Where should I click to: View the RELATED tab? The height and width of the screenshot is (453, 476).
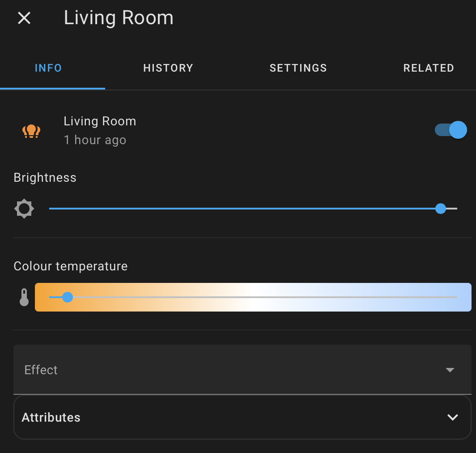429,68
